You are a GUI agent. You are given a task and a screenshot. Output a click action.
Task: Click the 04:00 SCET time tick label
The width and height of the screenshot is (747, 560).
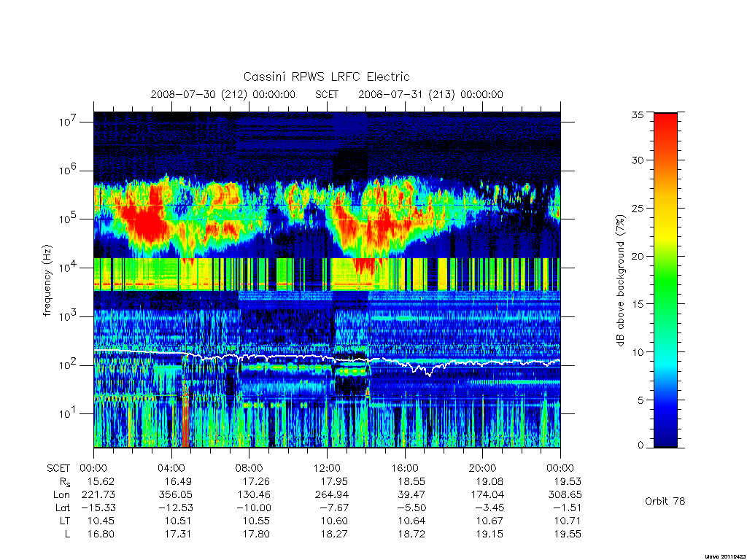pyautogui.click(x=171, y=468)
